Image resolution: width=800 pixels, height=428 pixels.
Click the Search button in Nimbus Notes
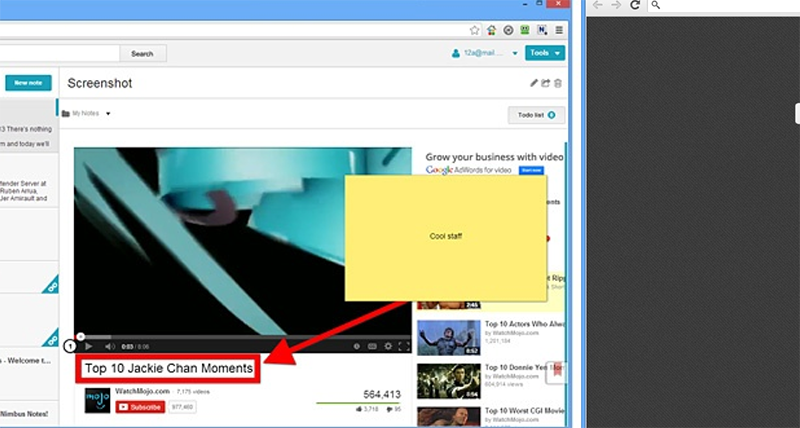[x=142, y=54]
